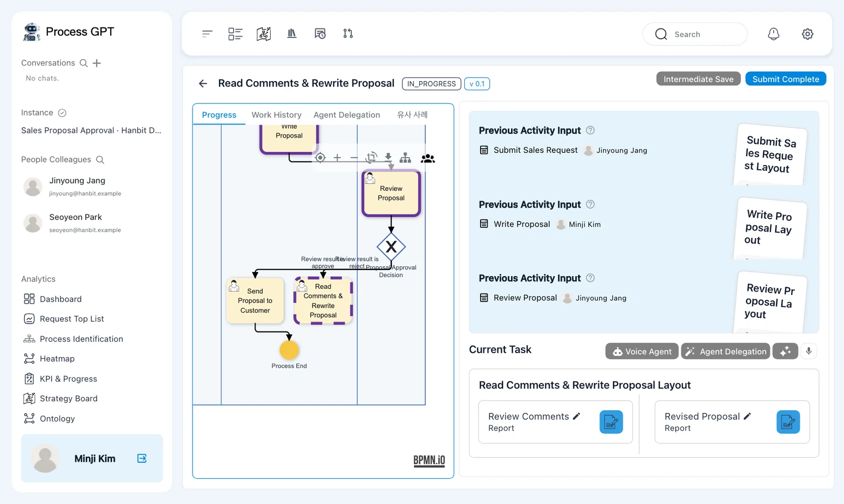The image size is (844, 504).
Task: Toggle the collapse sidebar menu icon
Action: [207, 34]
